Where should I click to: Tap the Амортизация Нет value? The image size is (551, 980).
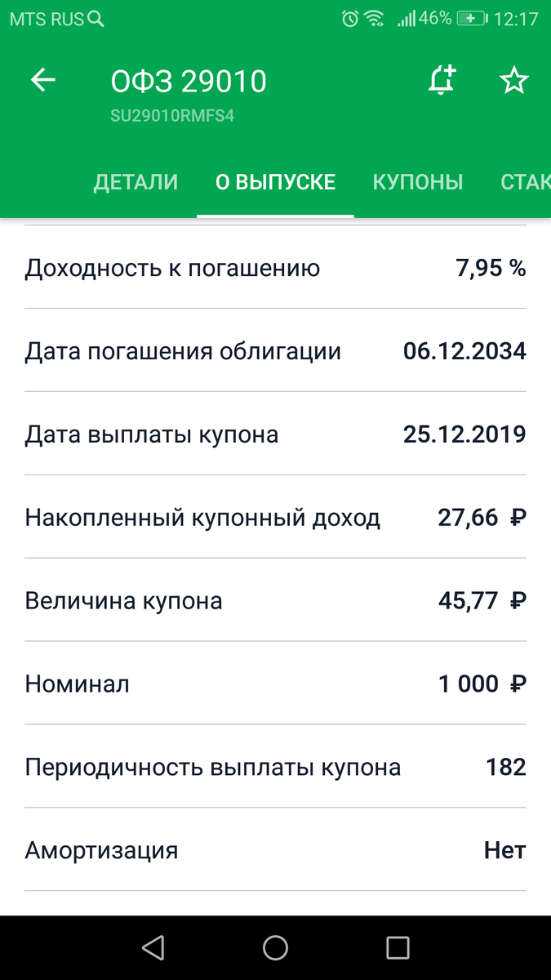pos(504,850)
